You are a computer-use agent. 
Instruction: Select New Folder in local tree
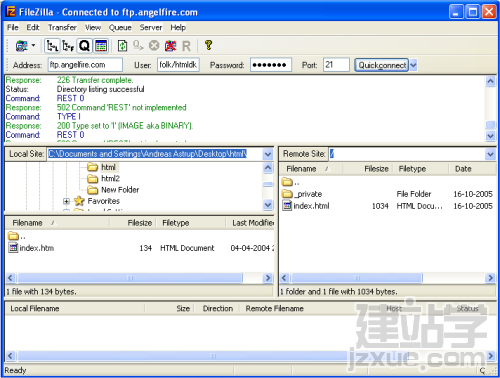point(120,190)
